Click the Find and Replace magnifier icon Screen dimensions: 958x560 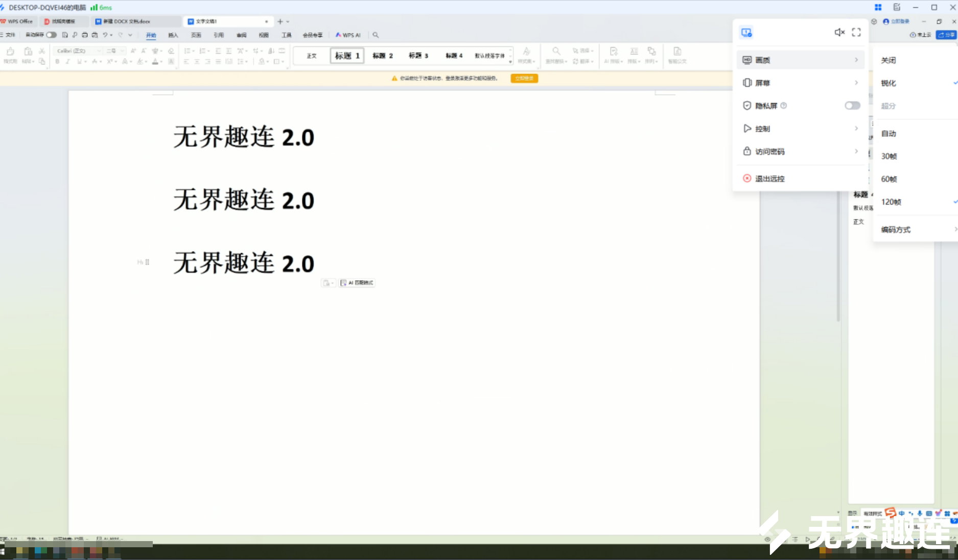tap(556, 51)
